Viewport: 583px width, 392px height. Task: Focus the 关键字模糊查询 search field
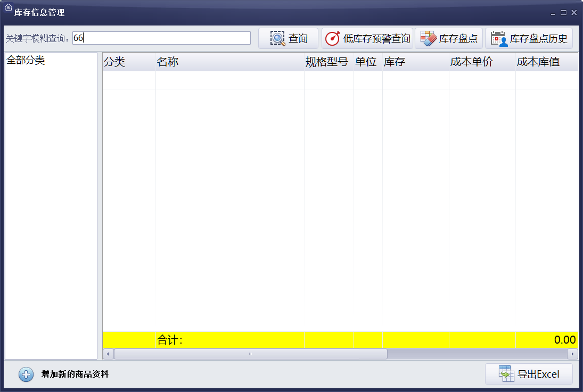pyautogui.click(x=161, y=38)
